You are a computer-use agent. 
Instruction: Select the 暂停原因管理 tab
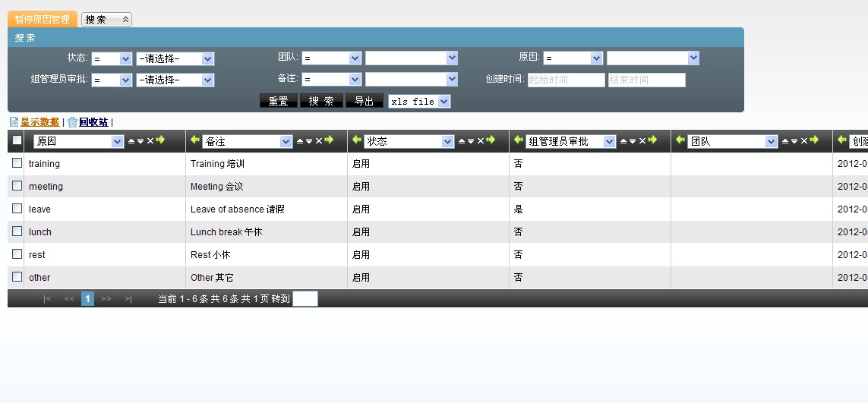point(43,20)
